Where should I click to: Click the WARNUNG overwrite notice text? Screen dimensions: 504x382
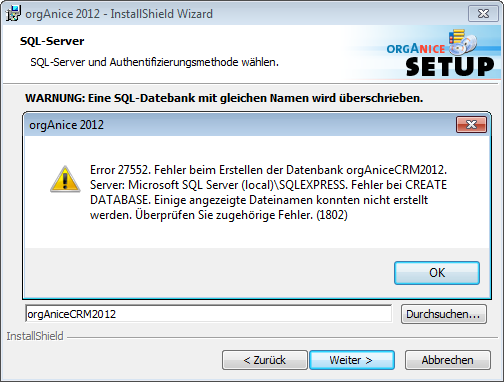(x=224, y=98)
